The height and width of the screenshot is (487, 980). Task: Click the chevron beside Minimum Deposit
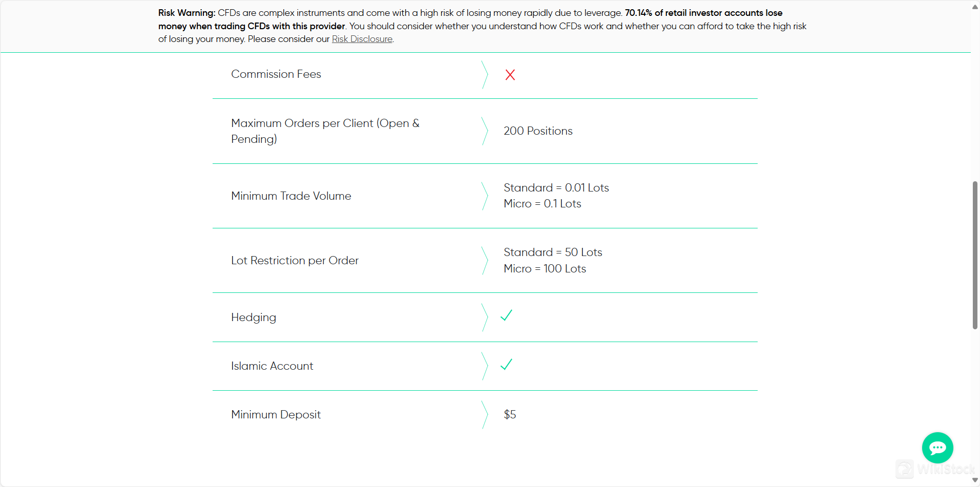pyautogui.click(x=485, y=415)
